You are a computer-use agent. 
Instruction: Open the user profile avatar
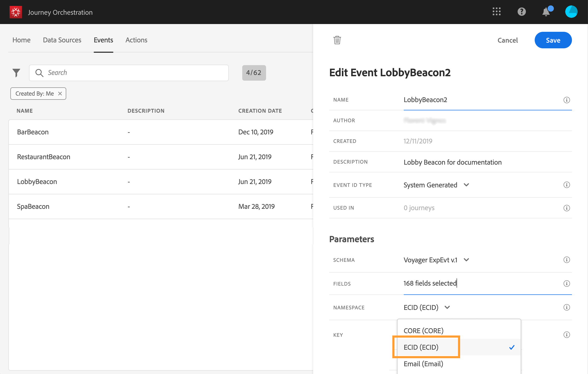pos(571,12)
